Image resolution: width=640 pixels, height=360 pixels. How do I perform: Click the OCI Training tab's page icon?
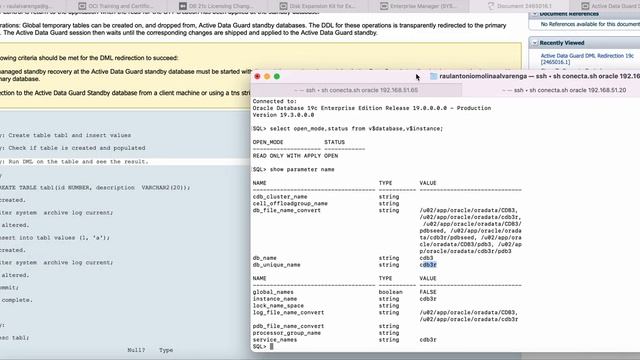pyautogui.click(x=82, y=6)
